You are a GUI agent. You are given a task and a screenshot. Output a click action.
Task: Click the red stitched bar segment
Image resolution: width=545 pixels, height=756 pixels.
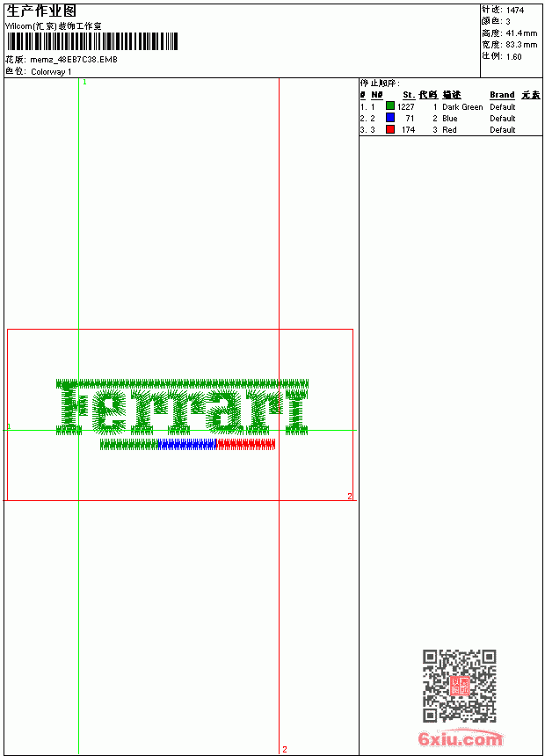[246, 444]
